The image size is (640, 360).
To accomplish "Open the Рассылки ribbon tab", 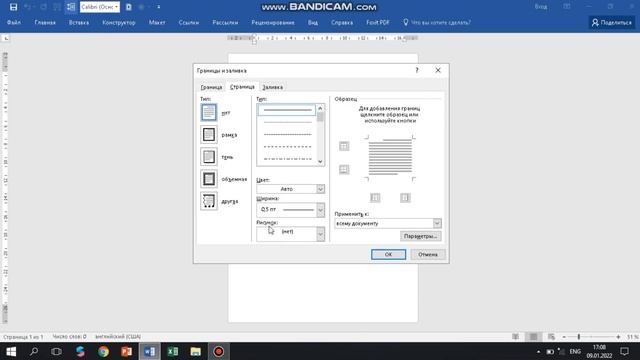I will (x=225, y=22).
